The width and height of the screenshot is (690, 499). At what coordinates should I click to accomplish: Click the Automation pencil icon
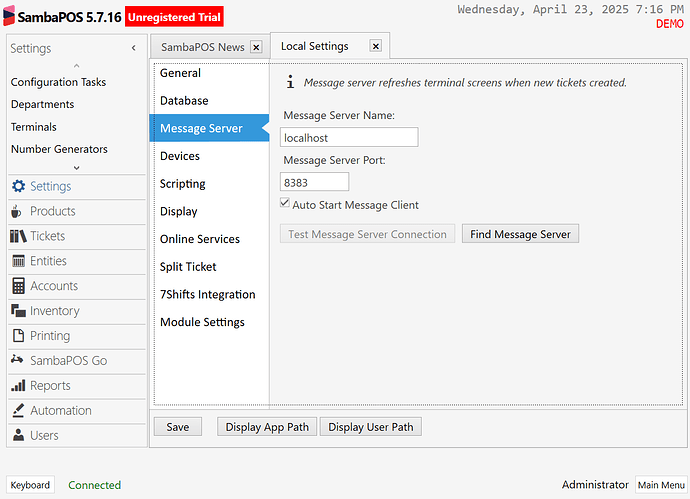click(x=18, y=411)
